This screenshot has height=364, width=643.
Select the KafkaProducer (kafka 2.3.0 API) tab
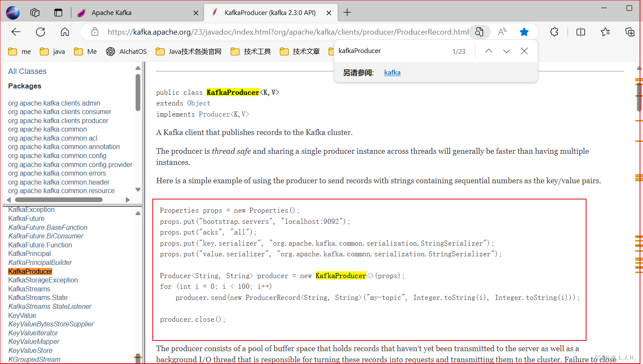tap(270, 13)
